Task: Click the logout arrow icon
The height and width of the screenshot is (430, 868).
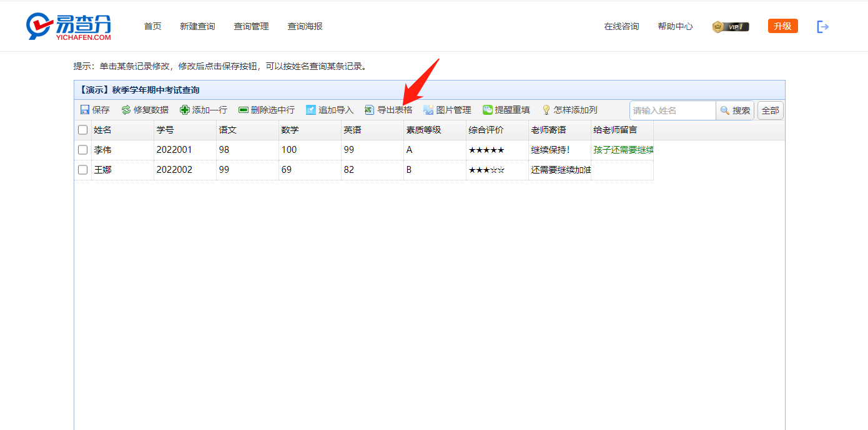Action: pos(823,26)
